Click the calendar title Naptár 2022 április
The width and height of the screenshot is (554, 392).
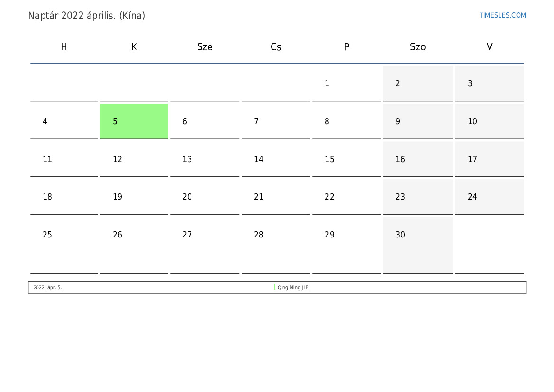(87, 16)
